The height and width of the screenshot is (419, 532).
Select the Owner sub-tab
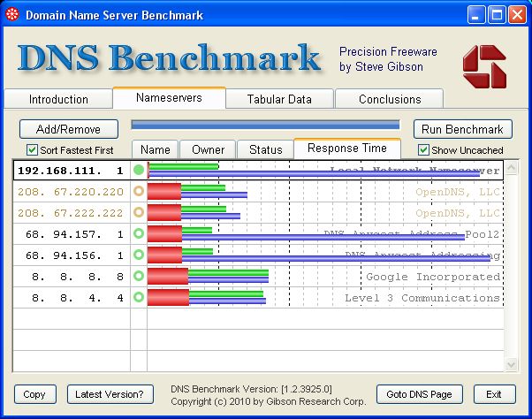(209, 149)
